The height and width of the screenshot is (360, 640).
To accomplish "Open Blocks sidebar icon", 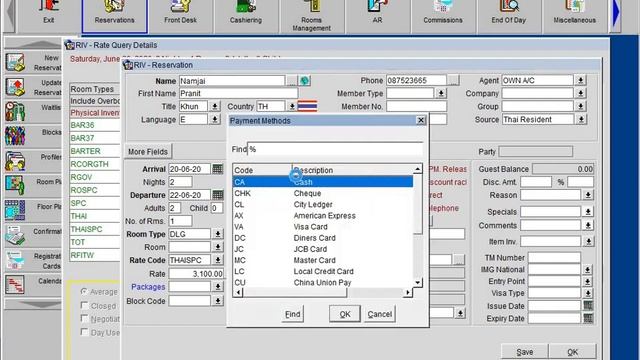I will (x=15, y=136).
